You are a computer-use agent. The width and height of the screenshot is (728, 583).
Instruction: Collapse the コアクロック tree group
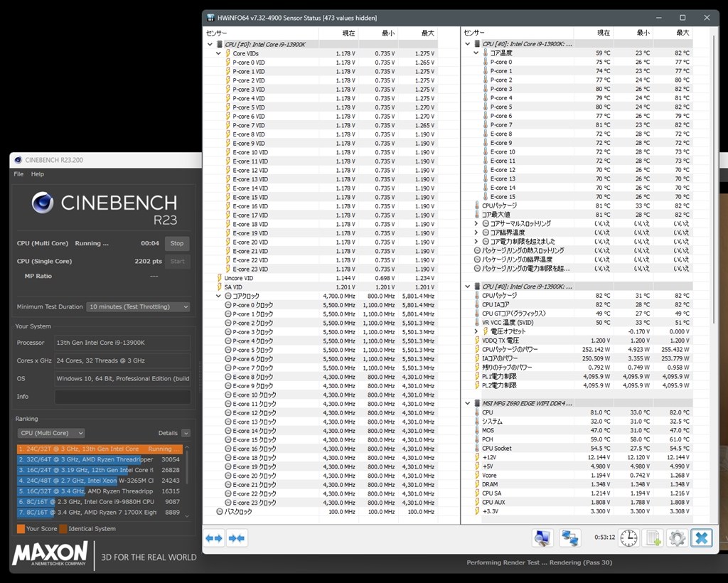[218, 296]
